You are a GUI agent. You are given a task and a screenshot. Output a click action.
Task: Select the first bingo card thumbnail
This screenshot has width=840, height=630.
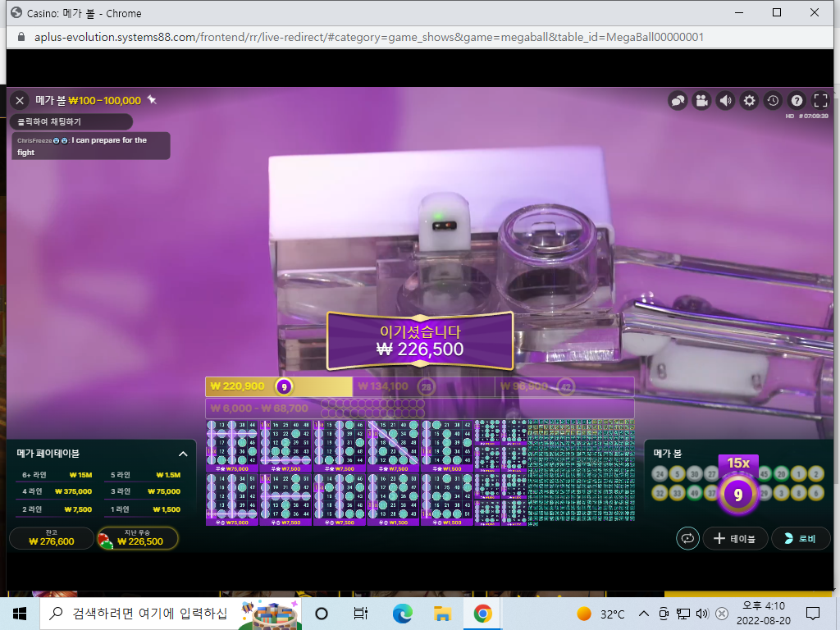(x=232, y=446)
